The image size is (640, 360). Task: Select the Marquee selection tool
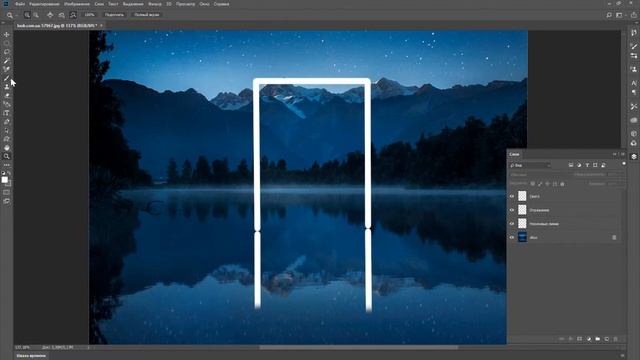tap(7, 43)
